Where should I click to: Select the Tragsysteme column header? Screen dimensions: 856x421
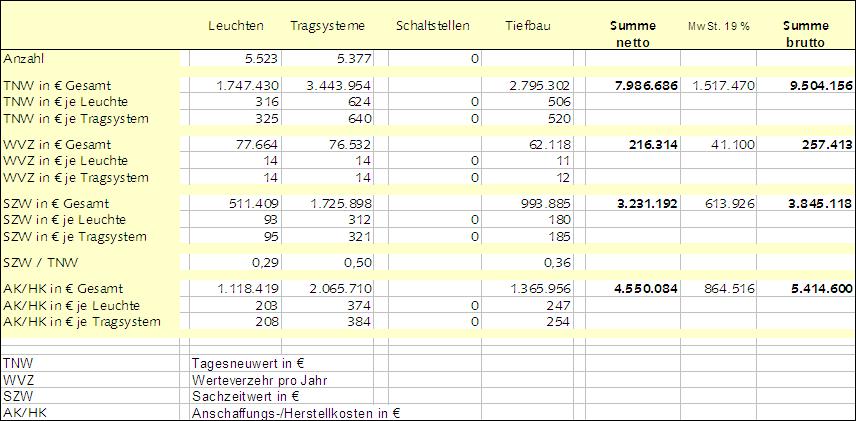click(328, 26)
